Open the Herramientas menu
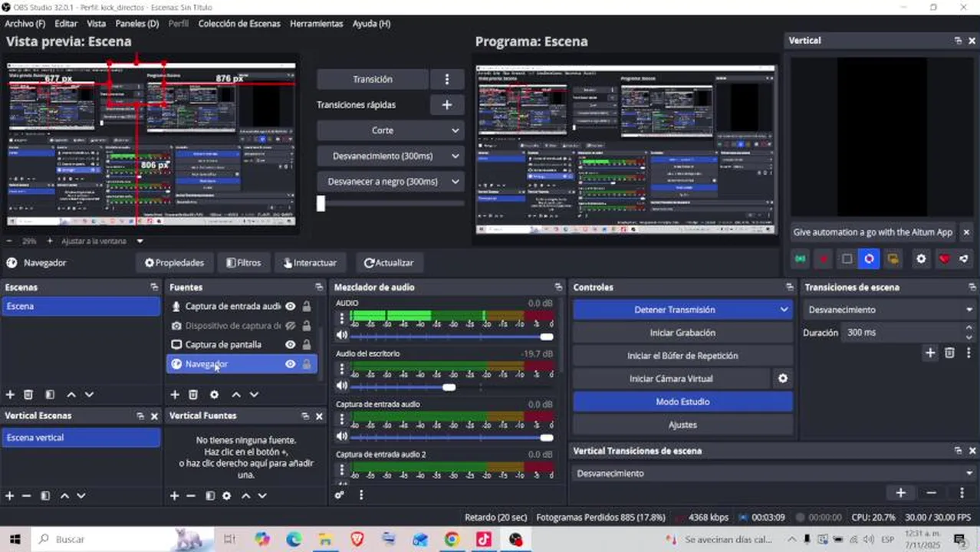The height and width of the screenshot is (552, 980). click(x=316, y=24)
